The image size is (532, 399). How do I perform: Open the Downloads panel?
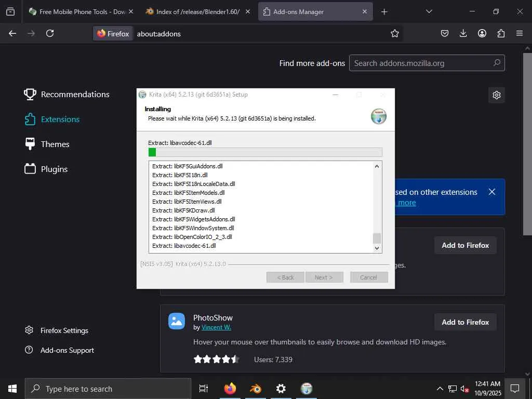(463, 33)
